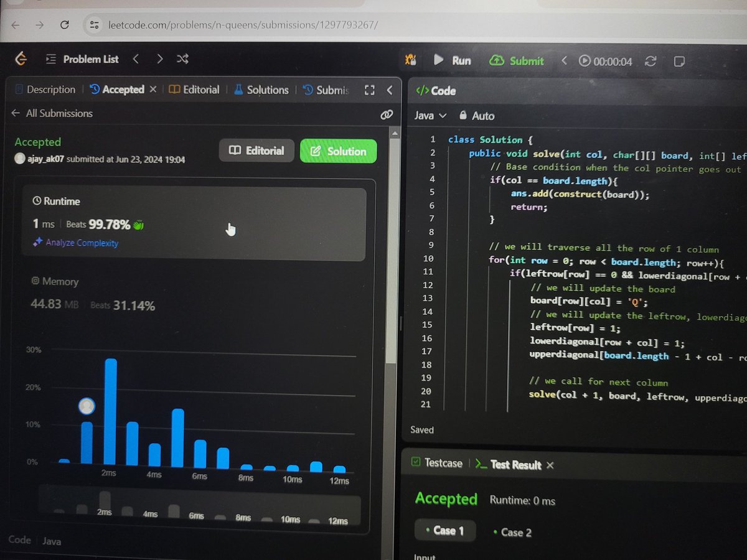Screen dimensions: 747x560
Task: Click the 'Saved' status text
Action: 422,430
